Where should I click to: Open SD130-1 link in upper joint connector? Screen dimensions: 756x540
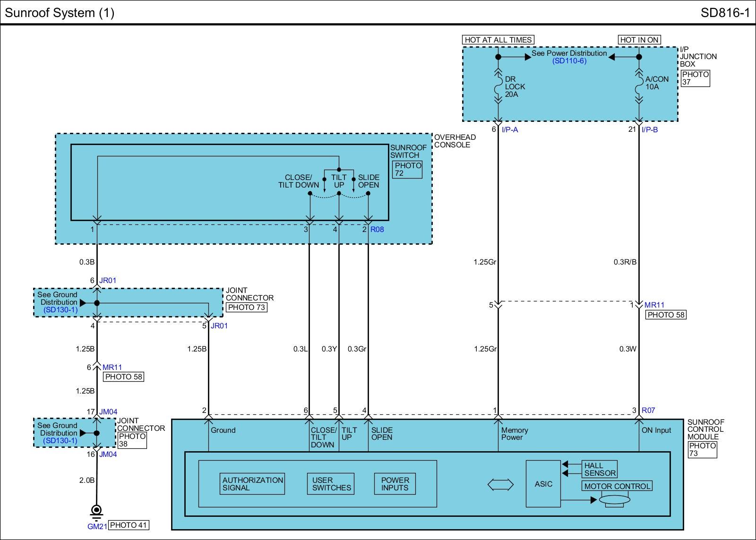[x=60, y=310]
